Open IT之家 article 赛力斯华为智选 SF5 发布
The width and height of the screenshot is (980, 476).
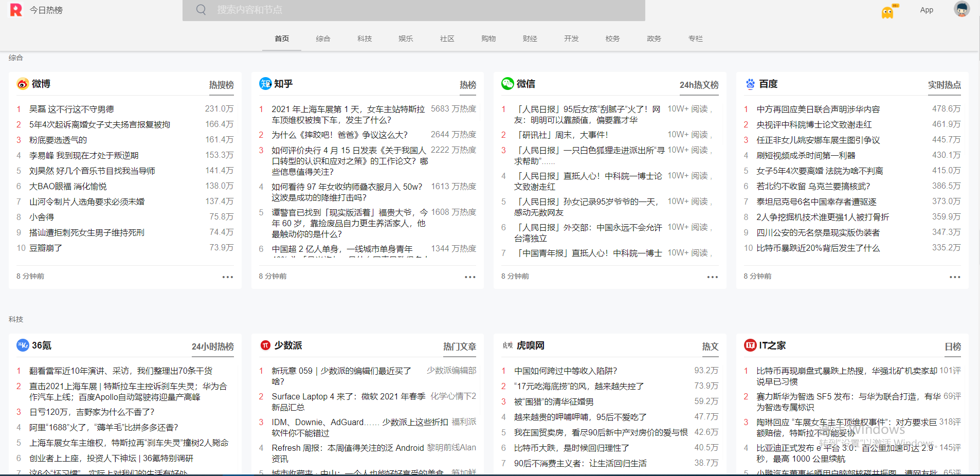pyautogui.click(x=849, y=401)
